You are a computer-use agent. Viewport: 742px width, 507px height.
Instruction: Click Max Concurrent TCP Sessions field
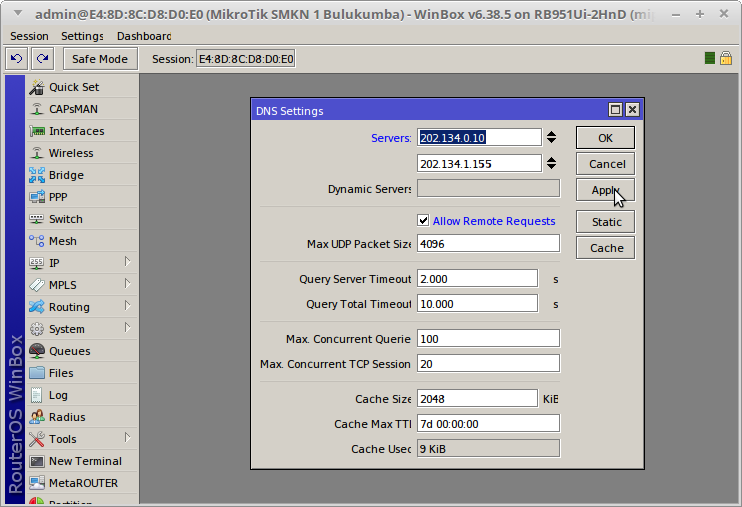click(x=488, y=364)
